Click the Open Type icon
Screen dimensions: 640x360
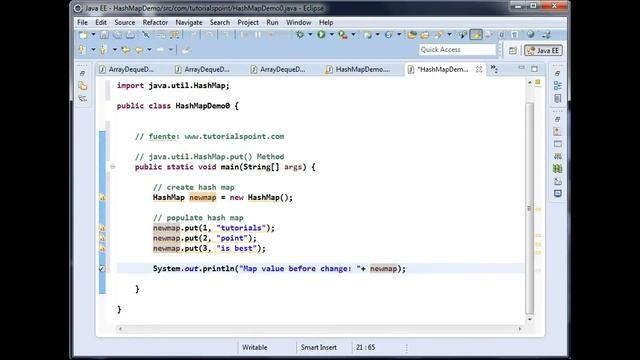pyautogui.click(x=411, y=35)
